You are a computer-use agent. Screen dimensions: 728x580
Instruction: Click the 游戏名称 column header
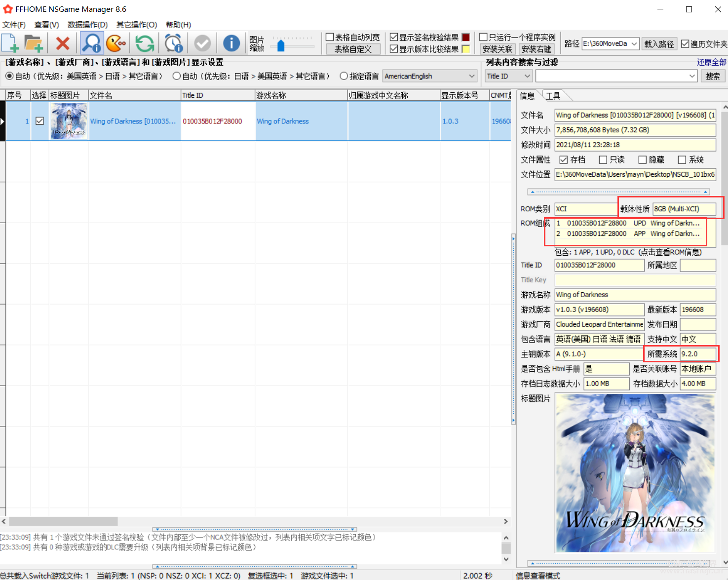pyautogui.click(x=301, y=95)
